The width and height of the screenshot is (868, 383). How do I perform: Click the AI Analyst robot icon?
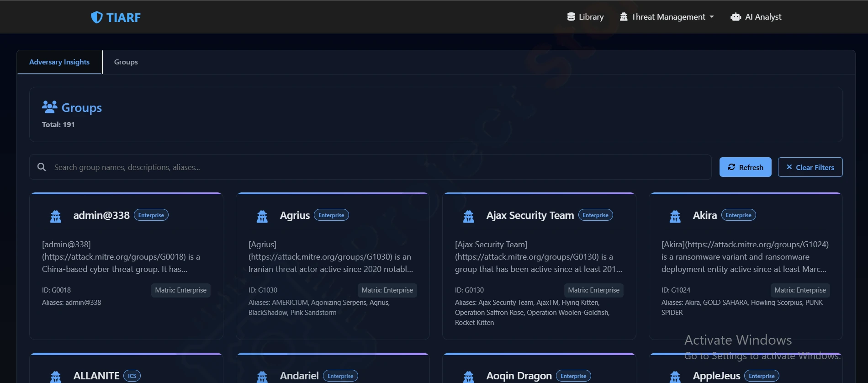[736, 17]
